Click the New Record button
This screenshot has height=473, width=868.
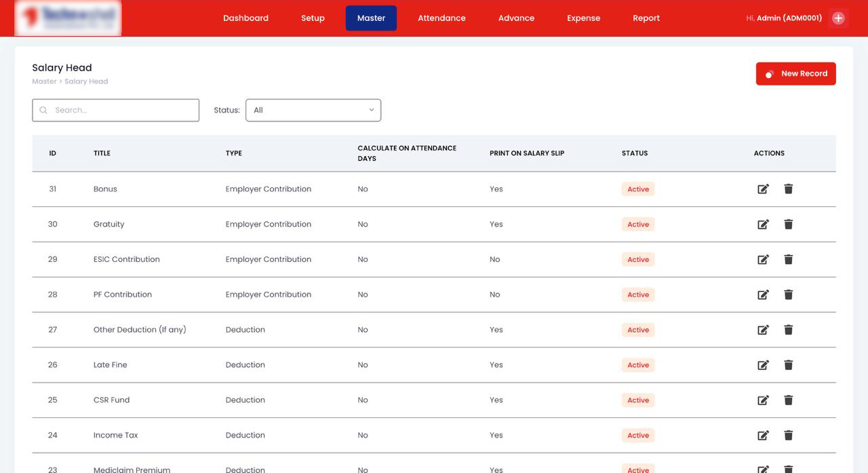click(795, 74)
